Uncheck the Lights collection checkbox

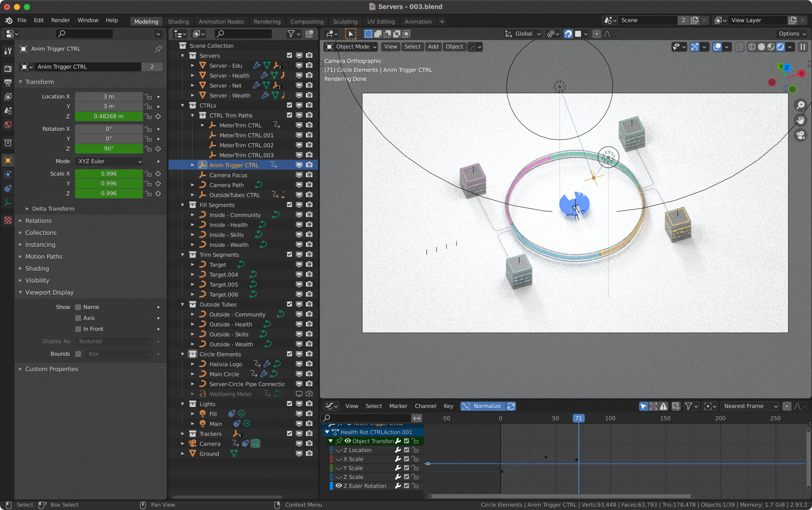point(289,404)
